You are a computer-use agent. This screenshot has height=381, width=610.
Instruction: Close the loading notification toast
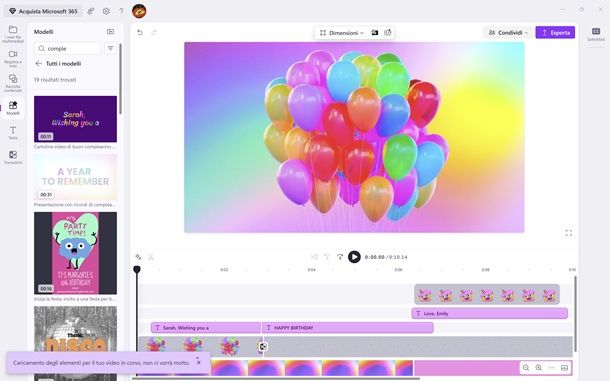tap(198, 362)
